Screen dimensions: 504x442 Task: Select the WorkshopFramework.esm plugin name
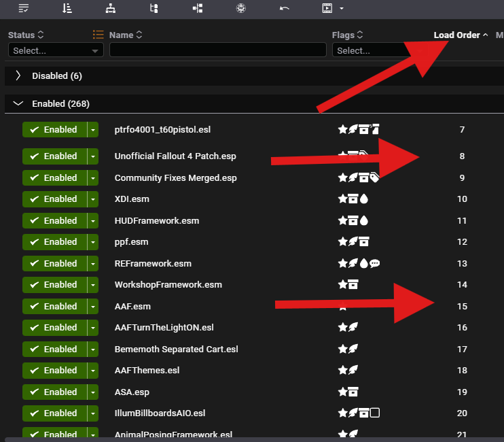168,285
